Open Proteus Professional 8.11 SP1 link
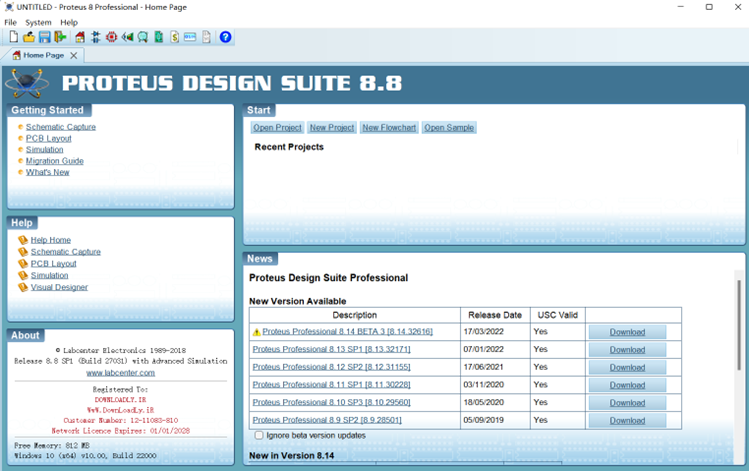Screen dimensions: 749x471 point(332,385)
